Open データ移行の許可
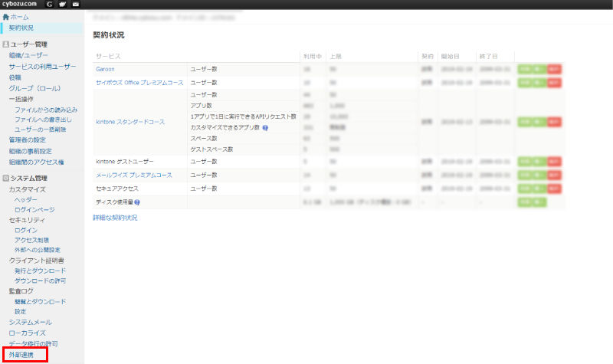 [33, 344]
